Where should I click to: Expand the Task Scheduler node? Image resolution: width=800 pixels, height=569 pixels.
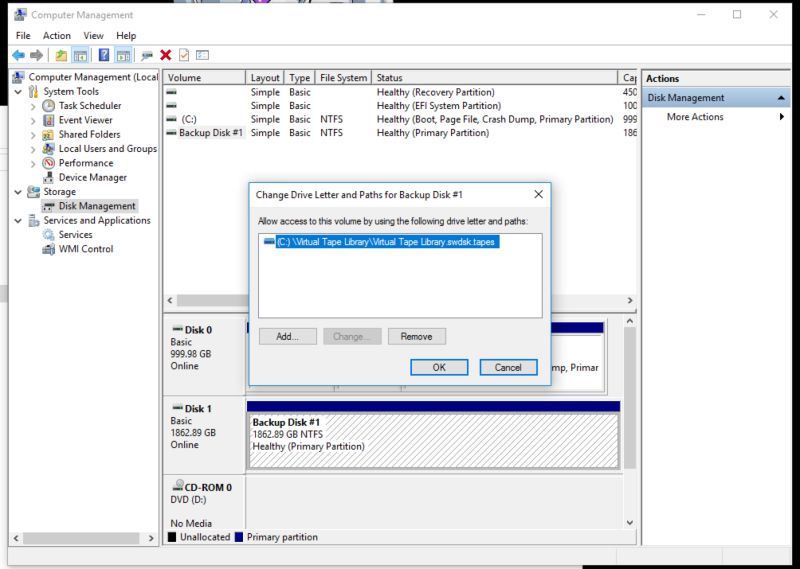click(x=33, y=106)
